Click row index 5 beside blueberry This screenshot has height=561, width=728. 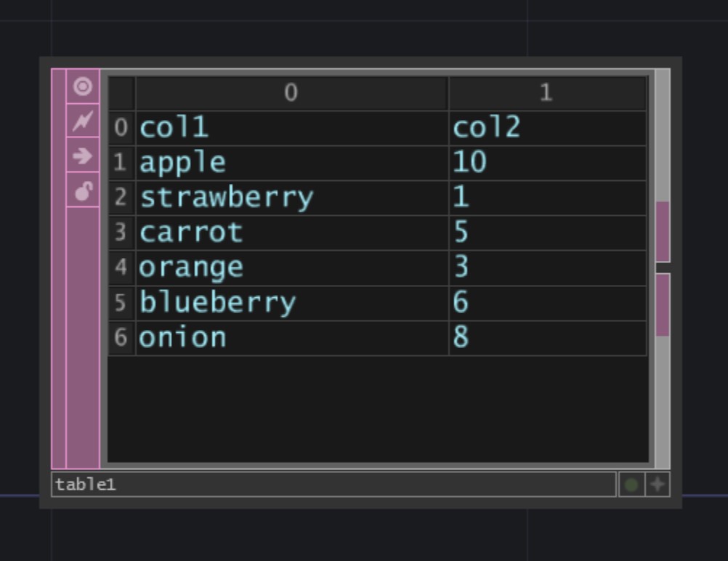(x=121, y=303)
